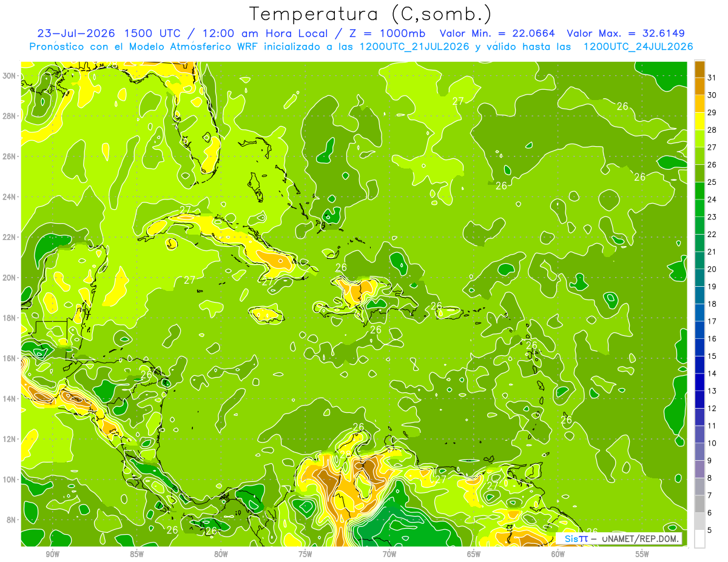
Task: Click the '10' label on the color scale
Action: [712, 443]
